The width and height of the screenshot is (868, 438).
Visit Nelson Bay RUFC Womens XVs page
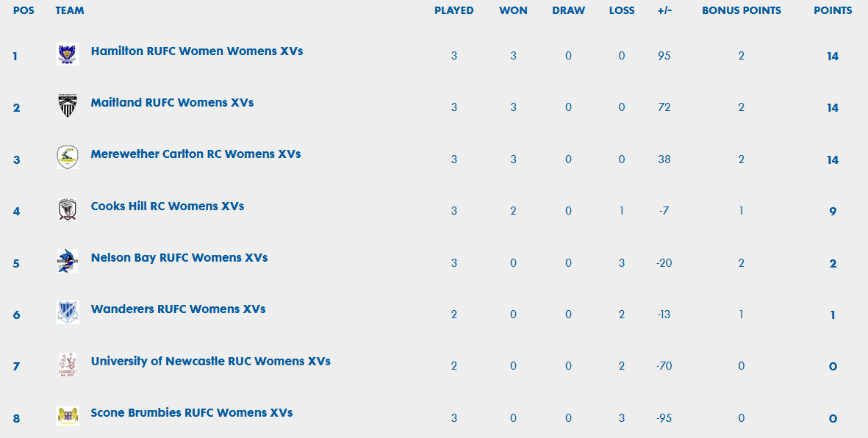pos(179,257)
